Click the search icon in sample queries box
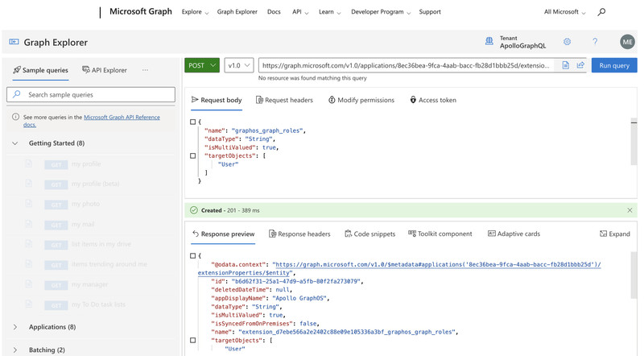644x356 pixels. click(16, 94)
